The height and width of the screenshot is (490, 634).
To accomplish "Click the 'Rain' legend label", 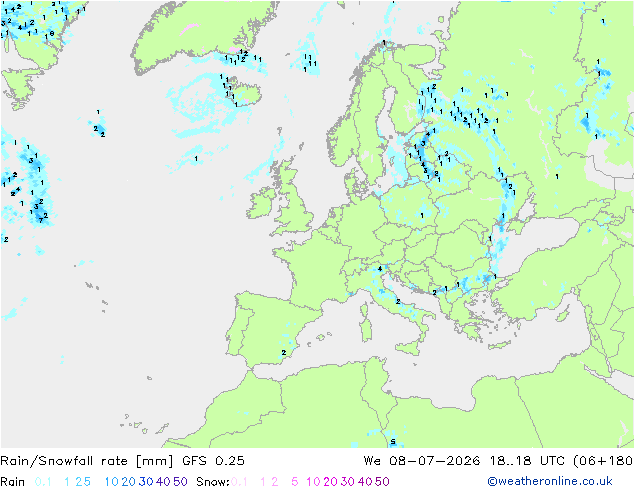I will click(13, 482).
